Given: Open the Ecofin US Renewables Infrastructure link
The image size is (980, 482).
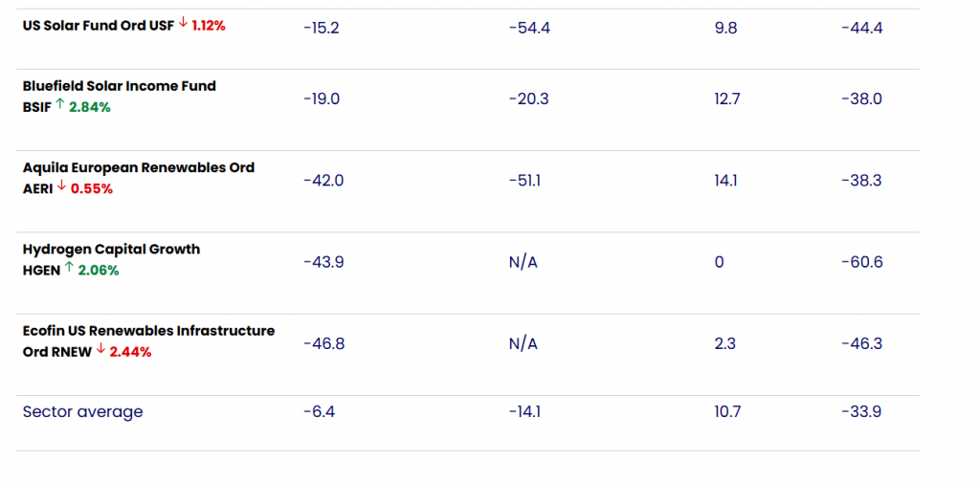Looking at the screenshot, I should pyautogui.click(x=148, y=331).
